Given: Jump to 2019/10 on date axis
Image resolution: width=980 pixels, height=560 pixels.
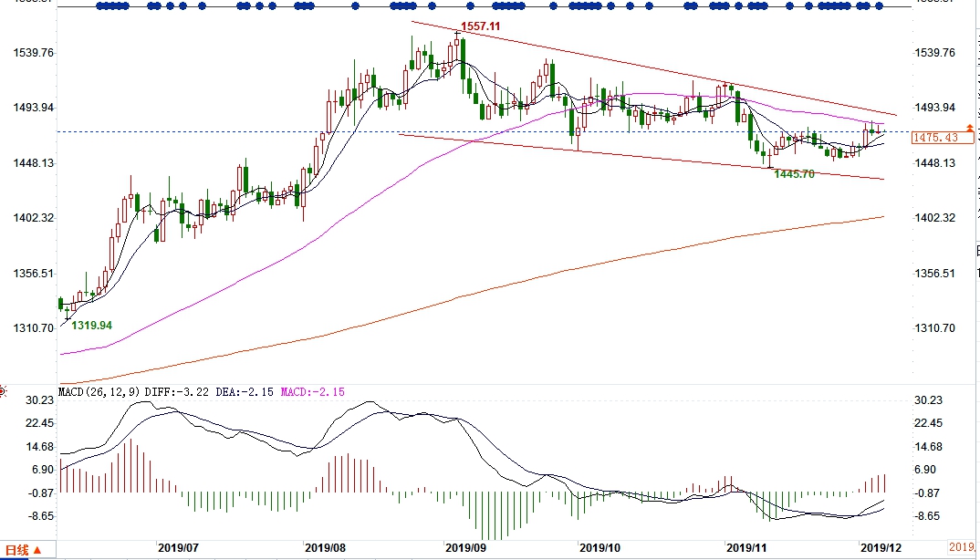Looking at the screenshot, I should coord(599,548).
